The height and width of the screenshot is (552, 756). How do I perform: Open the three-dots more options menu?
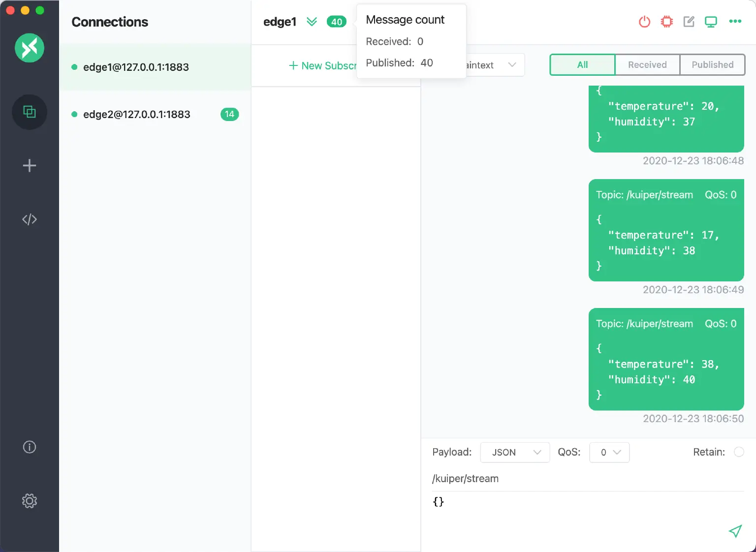735,21
